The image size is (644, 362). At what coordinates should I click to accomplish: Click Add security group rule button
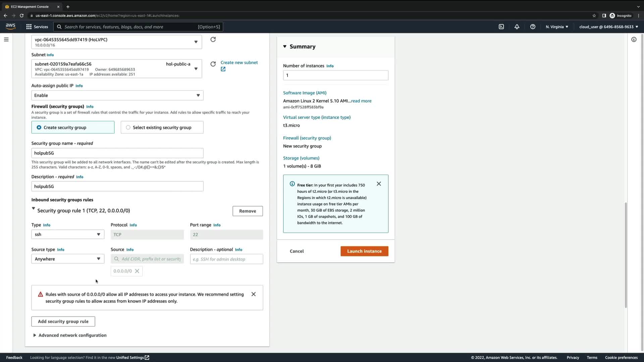[x=63, y=321]
